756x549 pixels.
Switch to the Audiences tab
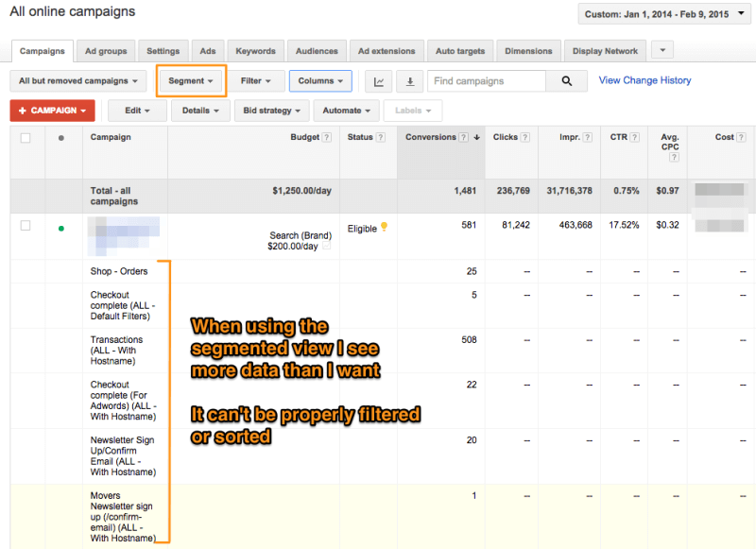tap(317, 51)
